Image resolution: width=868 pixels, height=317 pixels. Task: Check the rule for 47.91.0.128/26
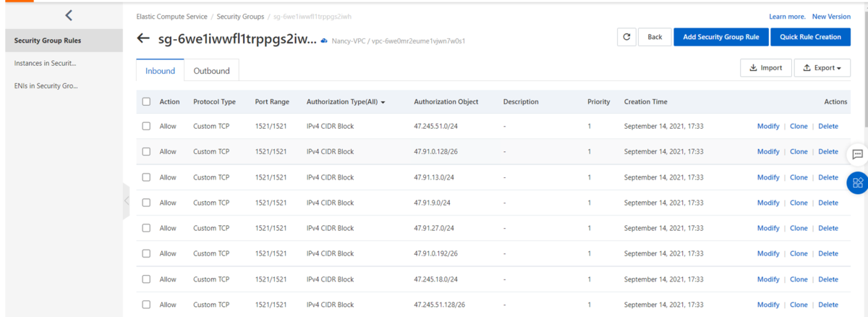tap(146, 152)
